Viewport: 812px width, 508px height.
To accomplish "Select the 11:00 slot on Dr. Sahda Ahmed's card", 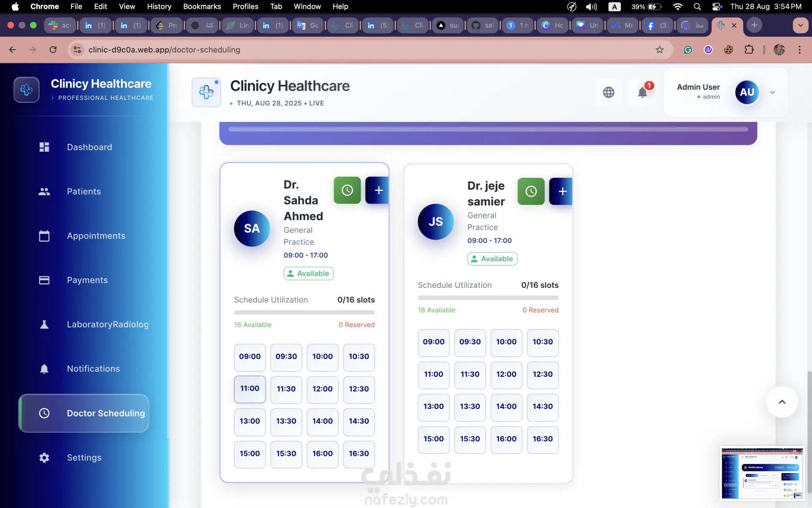I will tap(250, 389).
